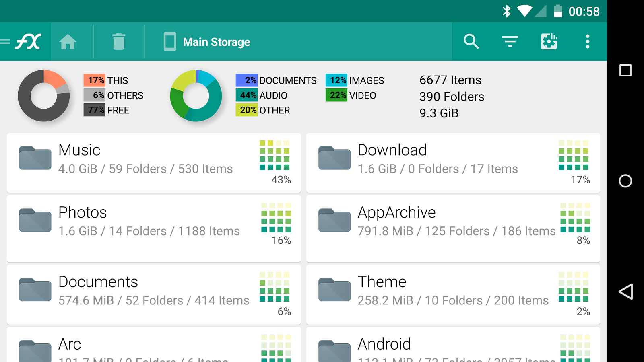Open the three-dot overflow menu

point(587,41)
